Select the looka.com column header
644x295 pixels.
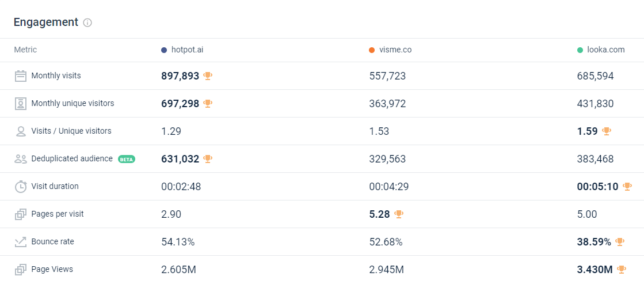pos(605,50)
